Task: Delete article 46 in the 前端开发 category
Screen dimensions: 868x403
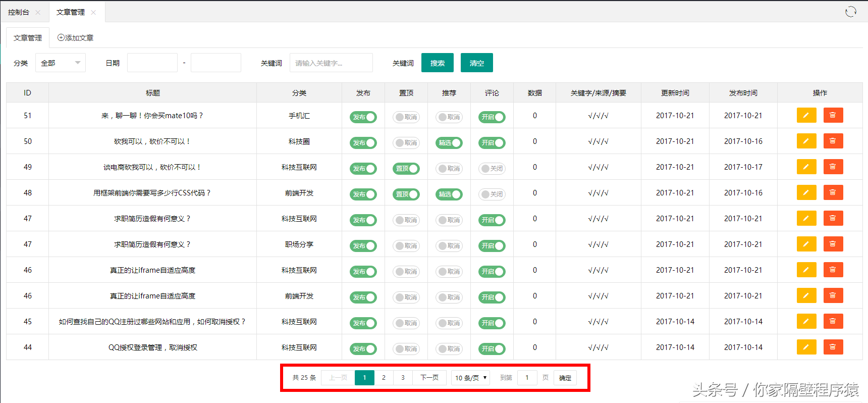Action: 833,295
